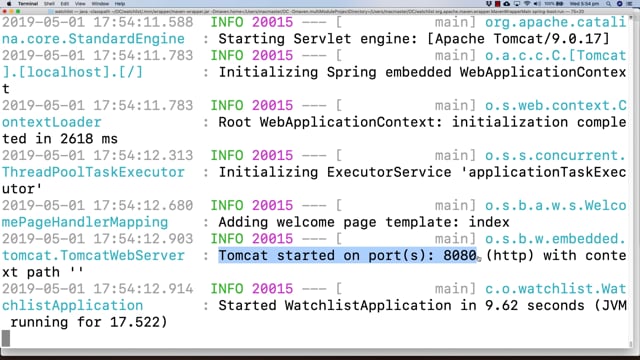Click 'ontextLoader' logger name
Image resolution: width=640 pixels, height=360 pixels.
pyautogui.click(x=51, y=122)
